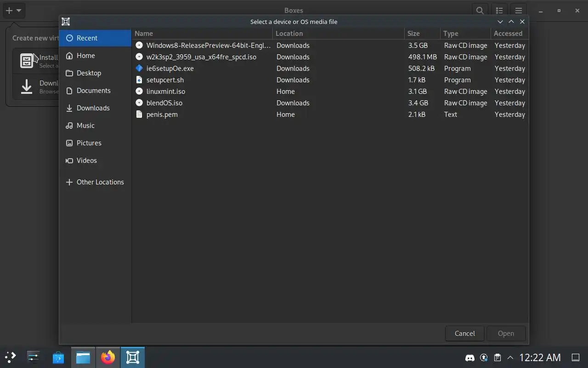The height and width of the screenshot is (368, 588).
Task: Click the Videos camera icon in the sidebar
Action: pos(69,161)
